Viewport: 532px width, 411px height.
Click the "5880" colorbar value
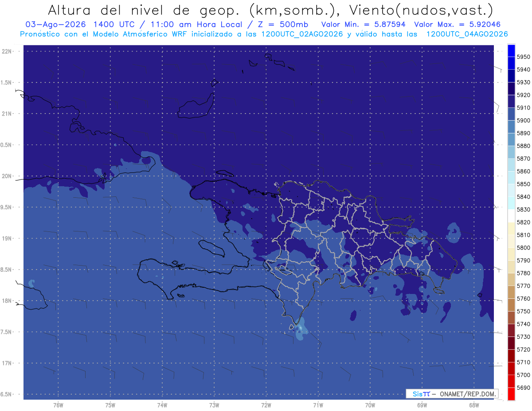(x=524, y=146)
